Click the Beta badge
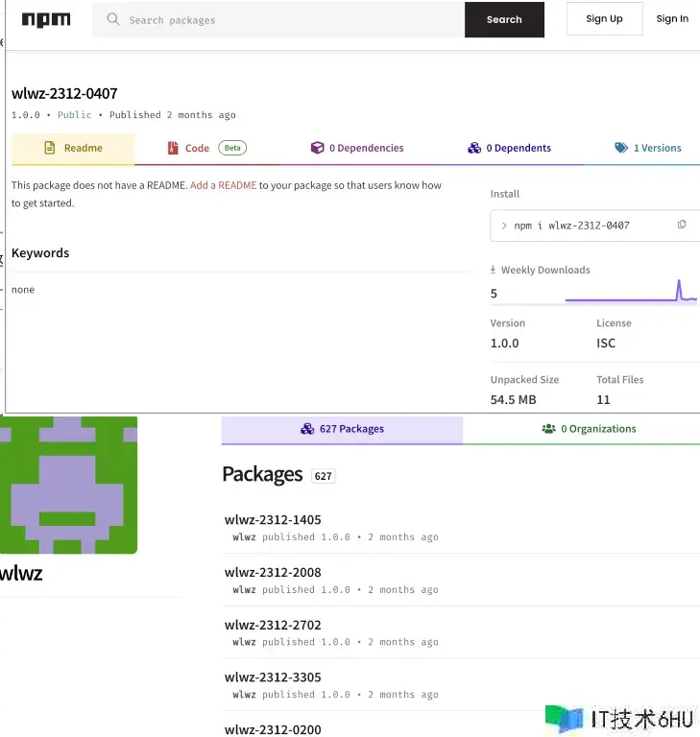The image size is (700, 737). (x=232, y=148)
